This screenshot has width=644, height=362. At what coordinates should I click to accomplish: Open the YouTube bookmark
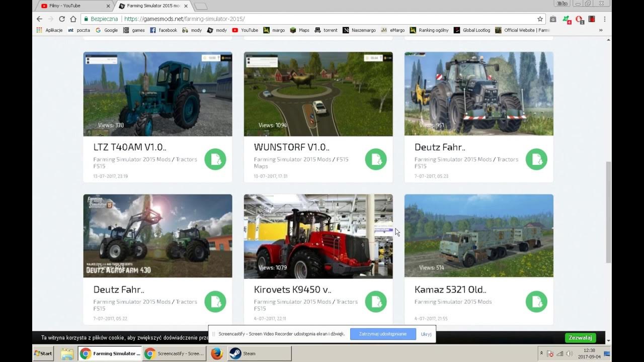click(x=245, y=30)
